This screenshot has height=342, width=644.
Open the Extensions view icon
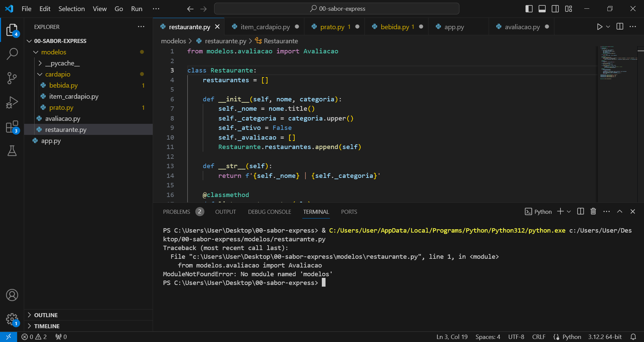[x=12, y=127]
